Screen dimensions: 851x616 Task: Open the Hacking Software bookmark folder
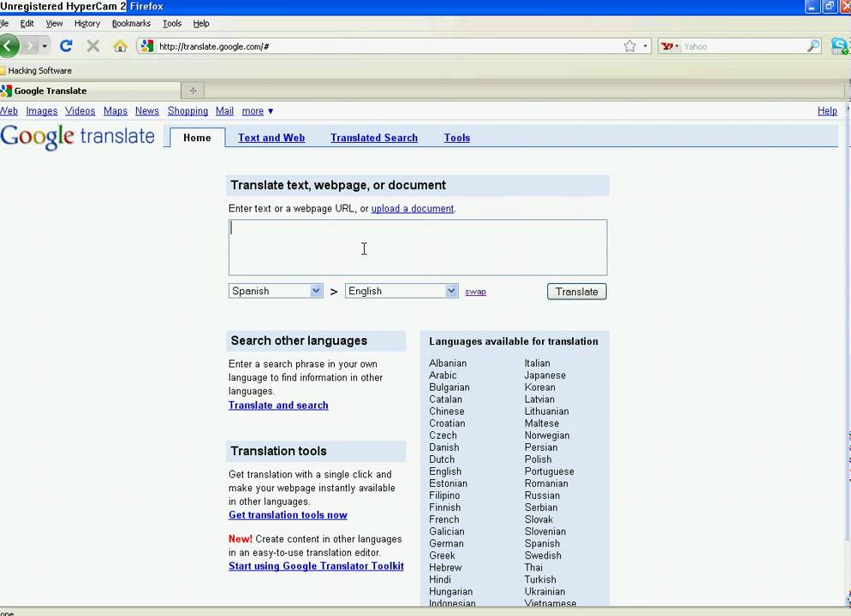(36, 70)
